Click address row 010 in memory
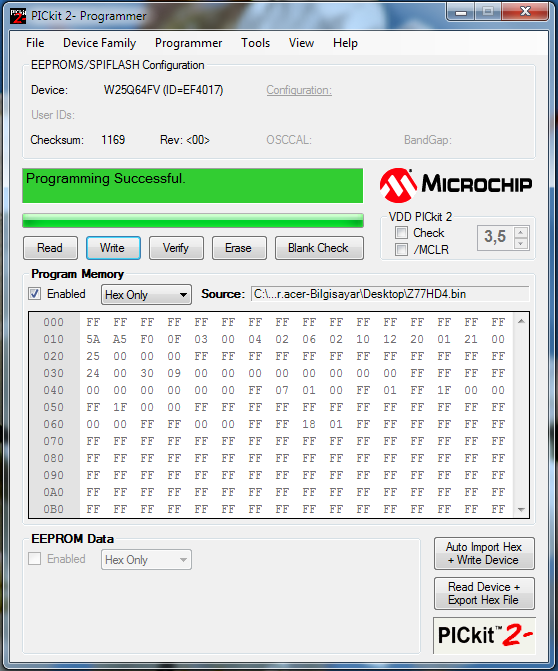Image resolution: width=558 pixels, height=671 pixels. tap(53, 339)
